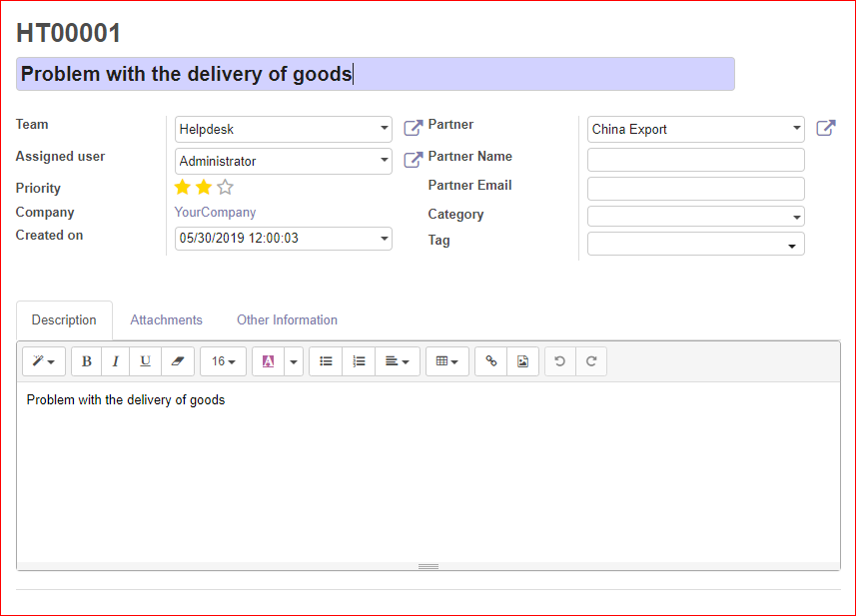The image size is (856, 616).
Task: Open external link for Team Helpdesk
Action: tap(413, 128)
